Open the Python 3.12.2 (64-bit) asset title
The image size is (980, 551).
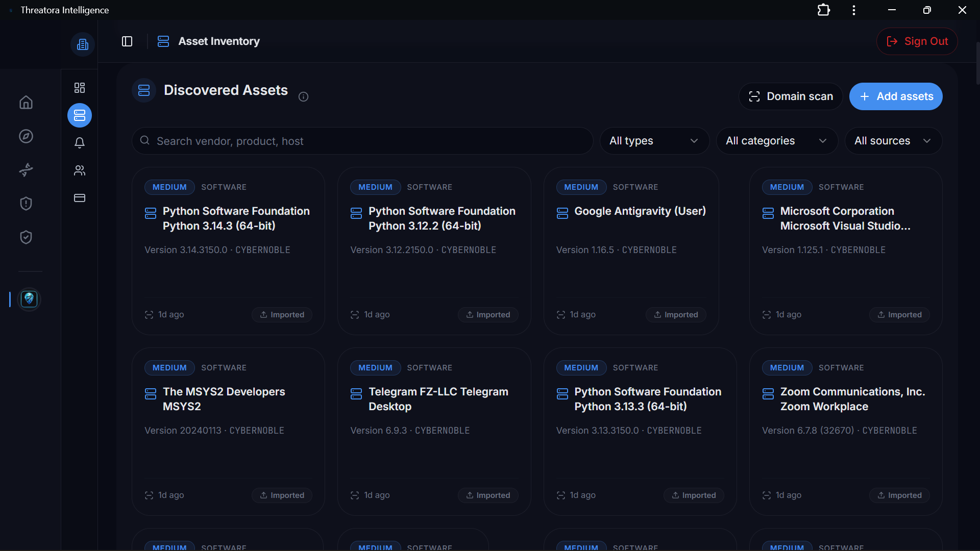[x=442, y=218]
